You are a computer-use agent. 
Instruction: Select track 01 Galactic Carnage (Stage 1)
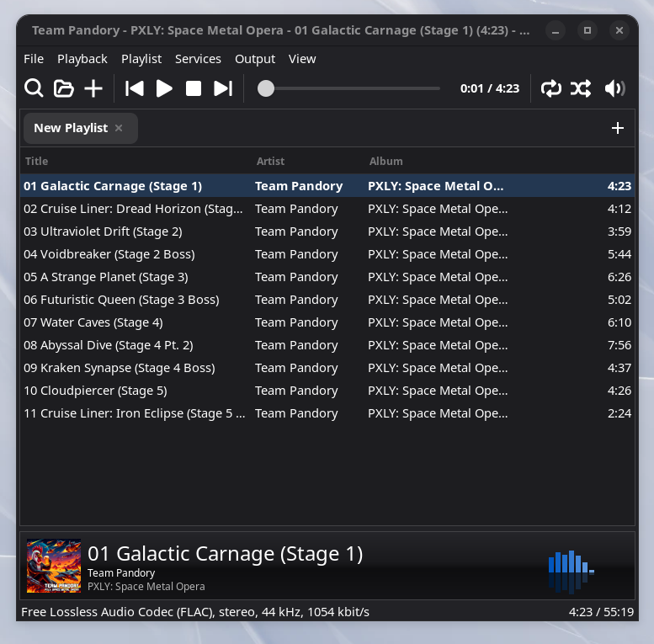point(327,185)
